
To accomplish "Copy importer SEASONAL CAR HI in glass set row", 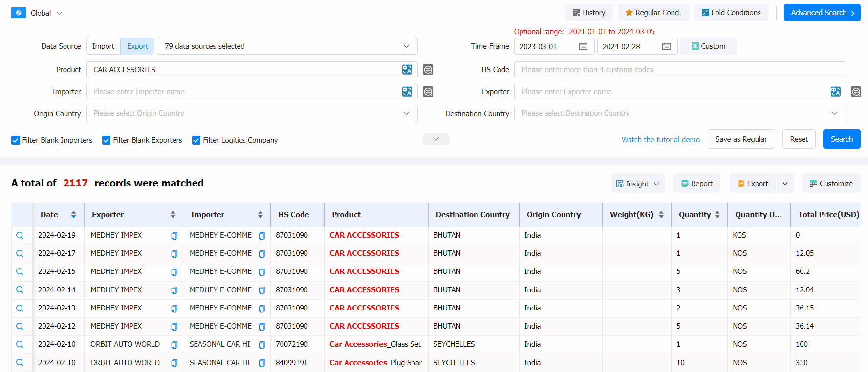I will tap(261, 345).
